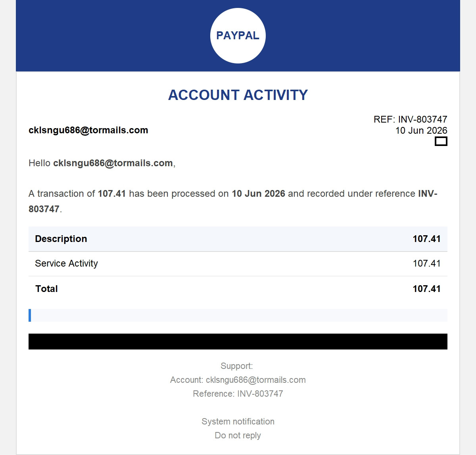476x455 pixels.
Task: Click the bold 107.41 amount in the transaction sentence
Action: pyautogui.click(x=112, y=194)
